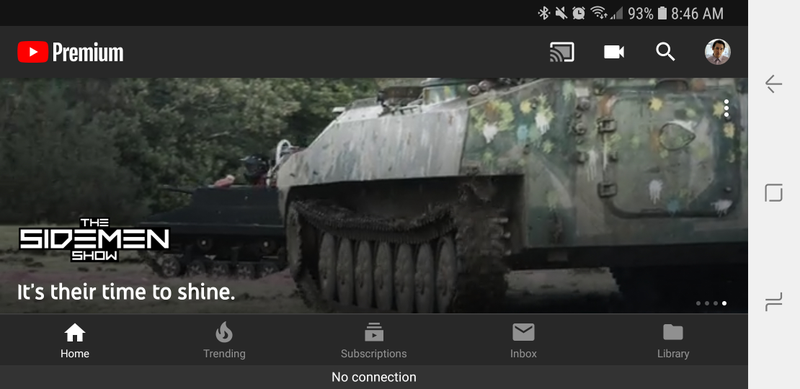
Task: Go to the Home tab
Action: pos(74,340)
